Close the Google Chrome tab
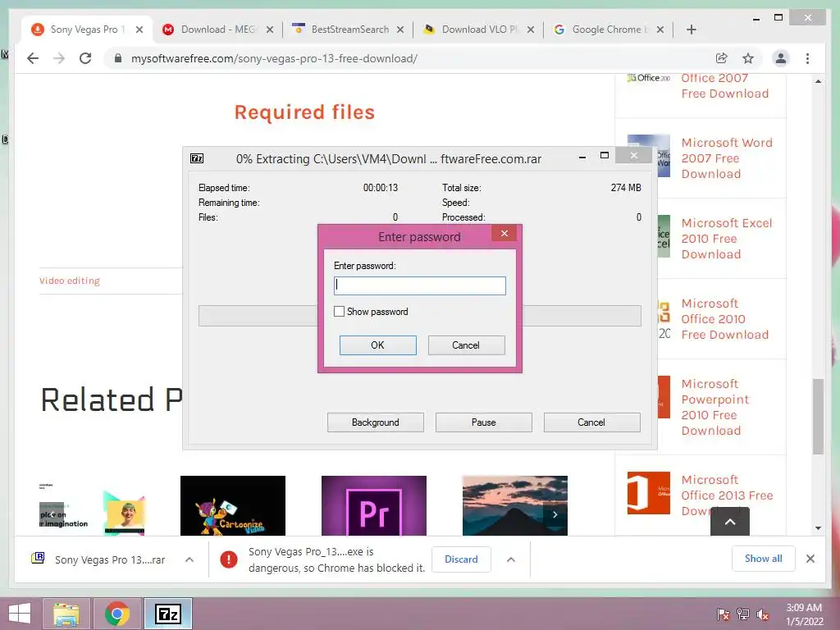This screenshot has height=630, width=840. (x=660, y=30)
